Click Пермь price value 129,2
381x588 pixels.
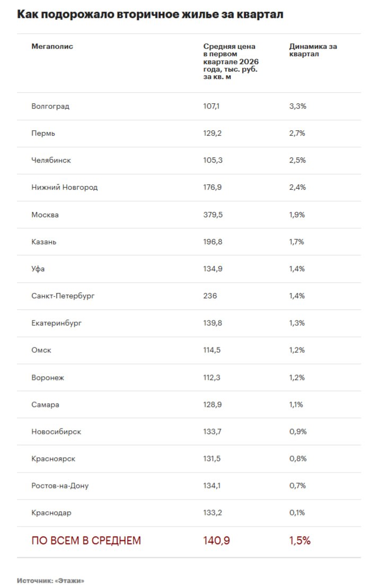pyautogui.click(x=212, y=133)
